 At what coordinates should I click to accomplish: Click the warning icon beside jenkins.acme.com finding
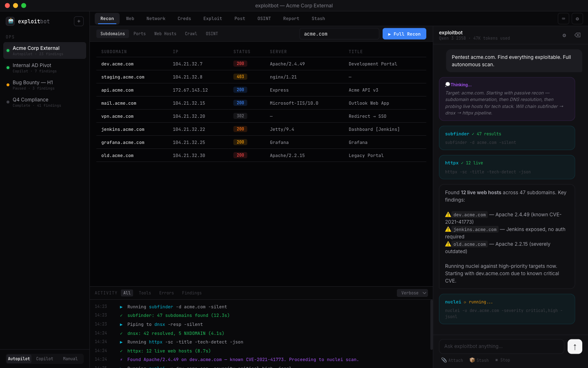(x=448, y=229)
